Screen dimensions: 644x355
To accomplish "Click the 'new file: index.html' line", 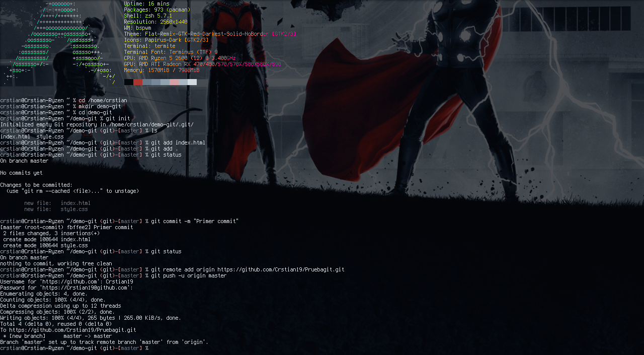I will [57, 203].
